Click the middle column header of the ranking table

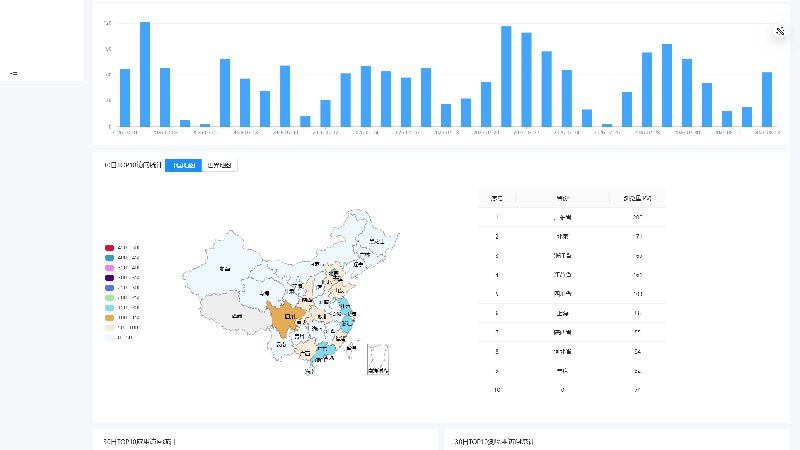point(562,198)
